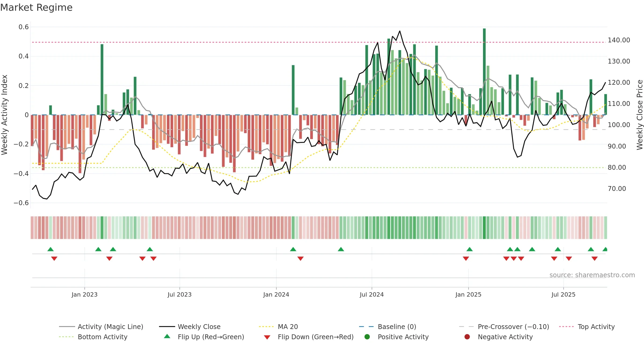Click the Flip Up green triangle legend icon
The width and height of the screenshot is (644, 362).
pos(167,336)
